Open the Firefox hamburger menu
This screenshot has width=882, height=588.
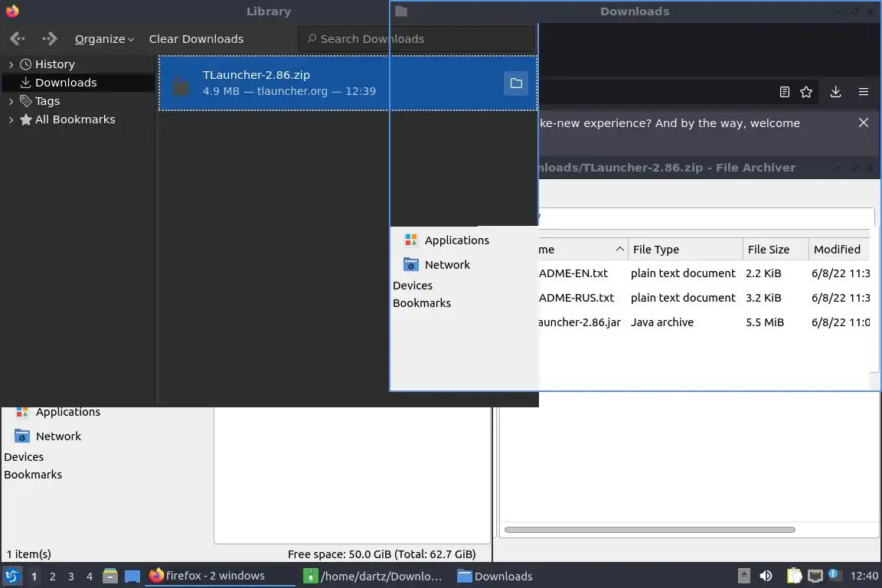(x=864, y=92)
